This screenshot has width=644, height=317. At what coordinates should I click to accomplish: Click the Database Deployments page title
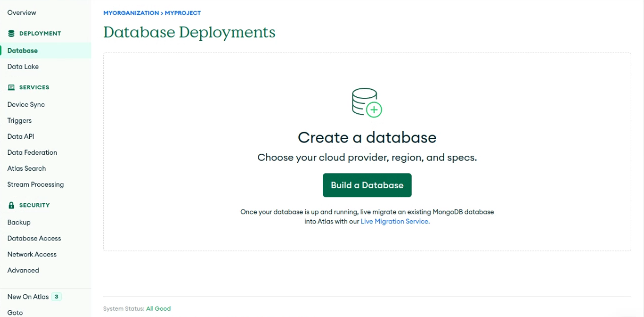pos(189,32)
